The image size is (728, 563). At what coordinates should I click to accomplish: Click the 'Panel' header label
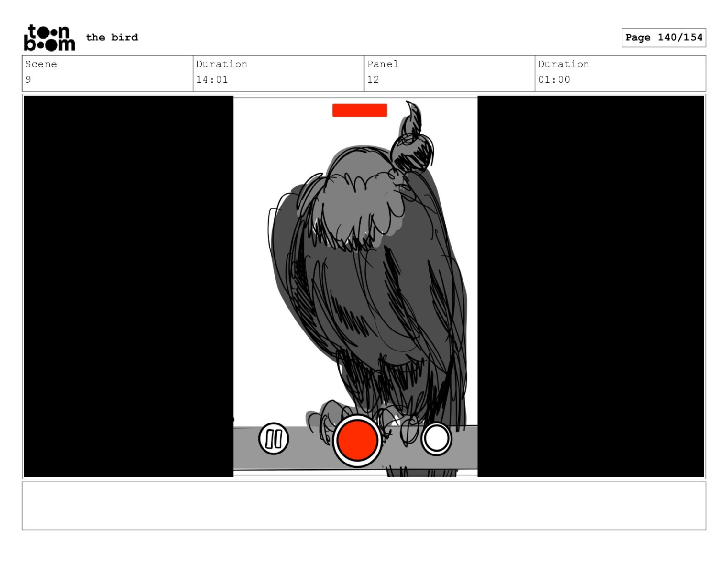[x=383, y=64]
